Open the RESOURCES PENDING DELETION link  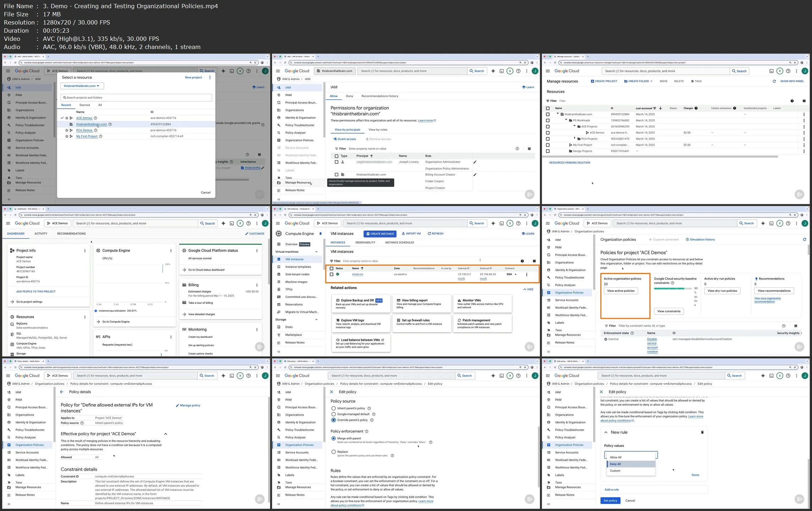(x=570, y=163)
